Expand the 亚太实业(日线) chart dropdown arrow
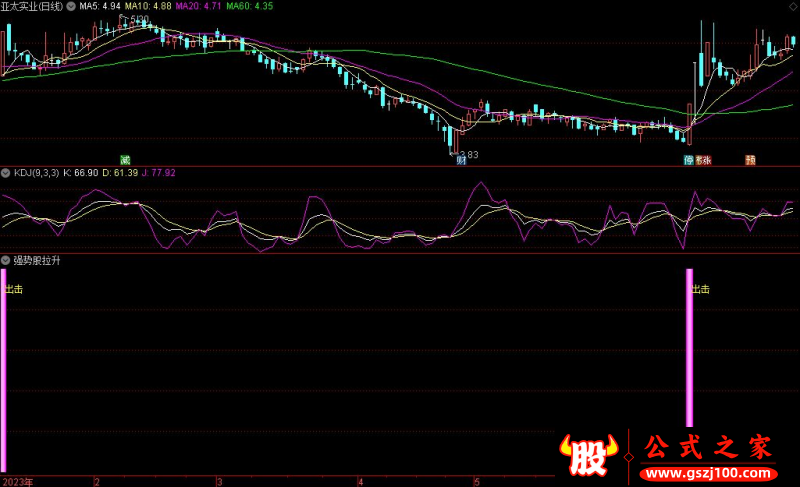This screenshot has width=800, height=487. click(x=70, y=6)
